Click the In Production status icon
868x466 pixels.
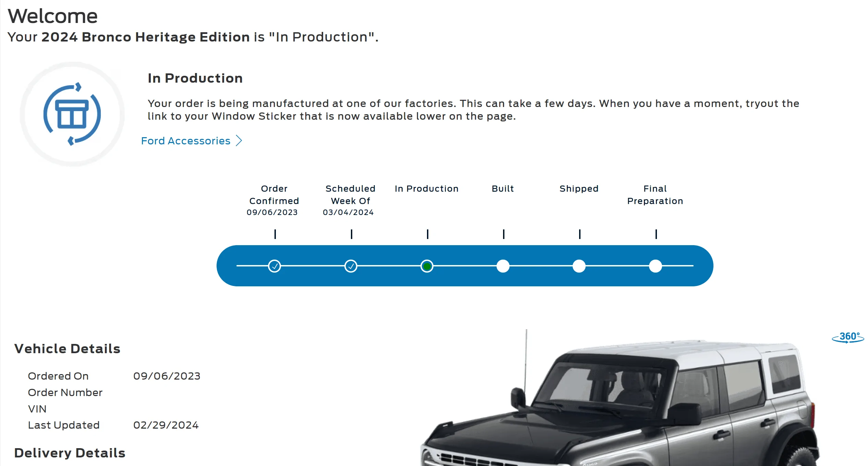(x=72, y=114)
